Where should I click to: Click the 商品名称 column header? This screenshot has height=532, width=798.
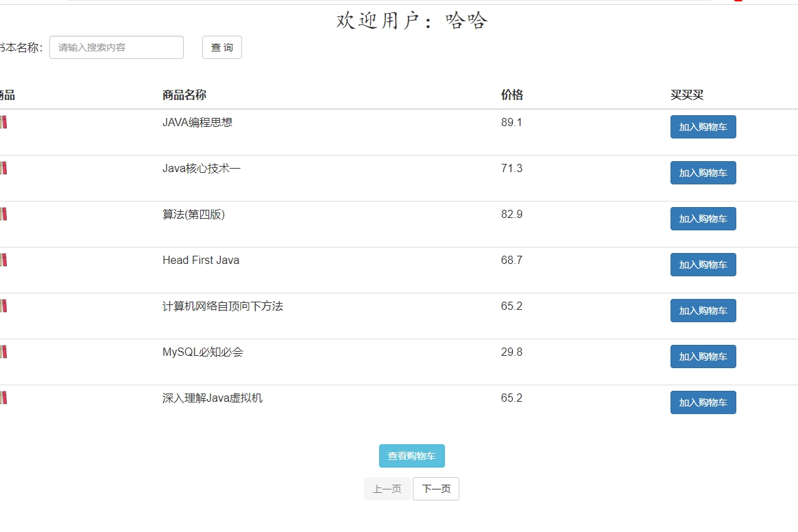pos(184,95)
